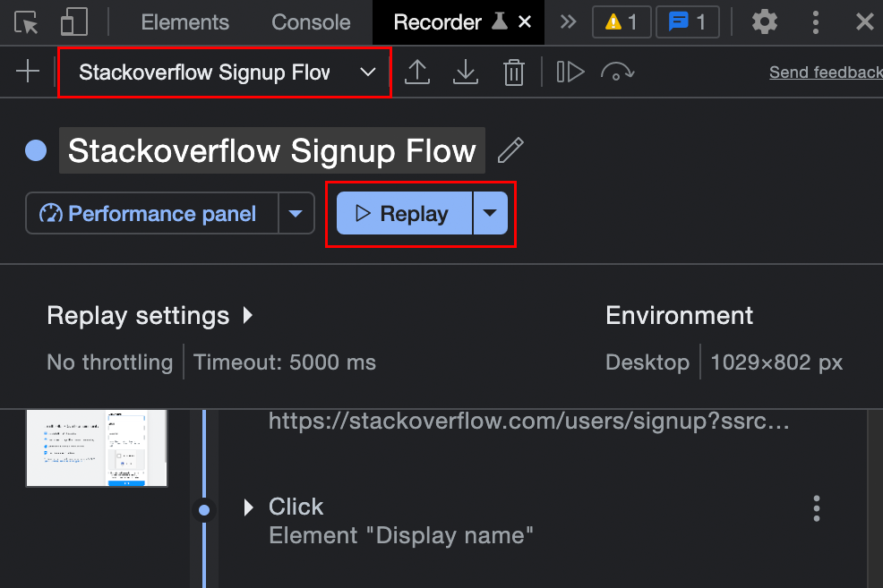Screen dimensions: 883x588
Task: Open the DevTools three-dot menu
Action: [816, 22]
